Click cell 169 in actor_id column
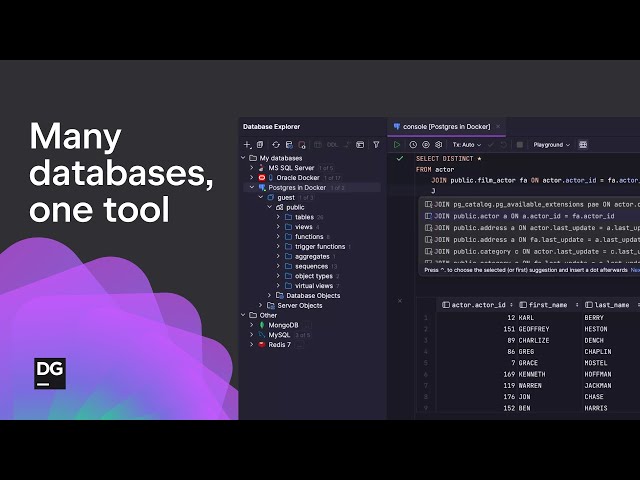 pos(509,374)
